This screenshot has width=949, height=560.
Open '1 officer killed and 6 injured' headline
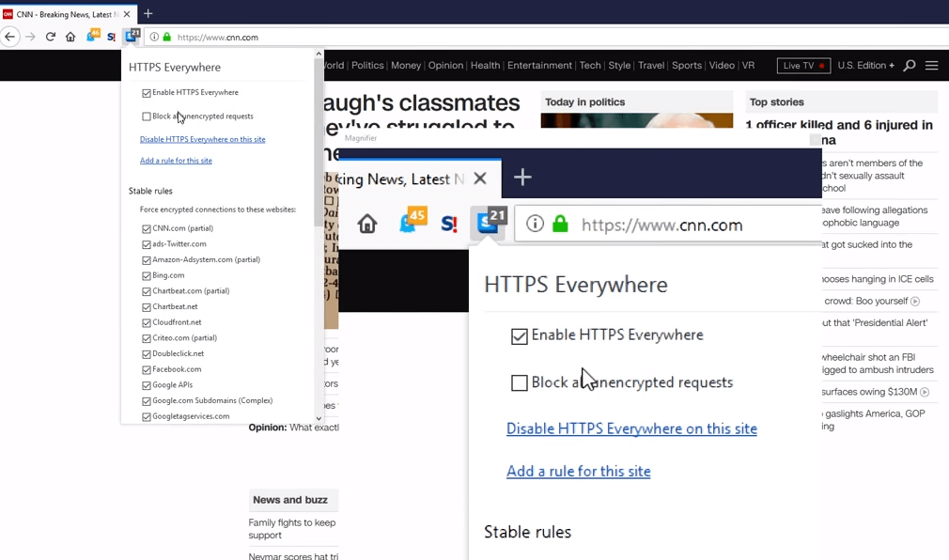coord(838,126)
